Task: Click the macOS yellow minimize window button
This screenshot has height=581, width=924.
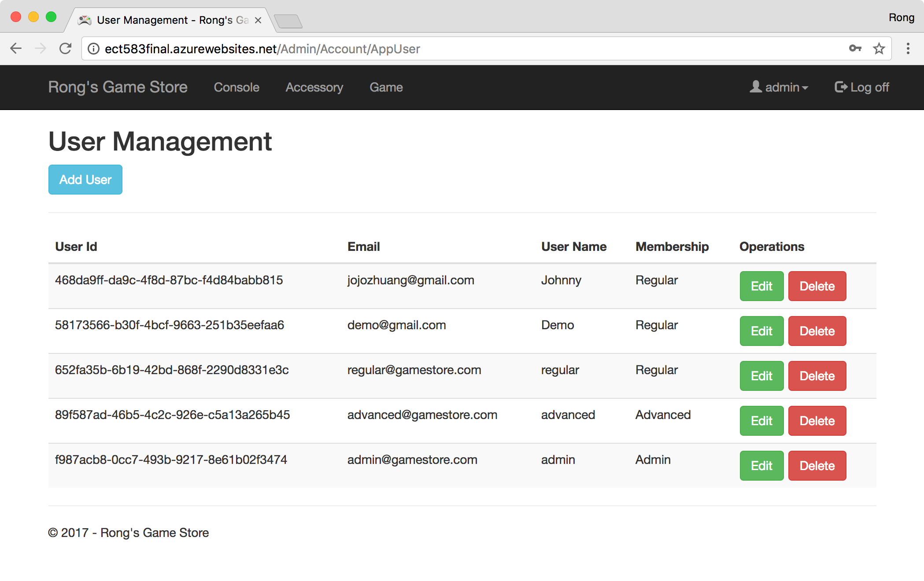Action: click(x=33, y=17)
